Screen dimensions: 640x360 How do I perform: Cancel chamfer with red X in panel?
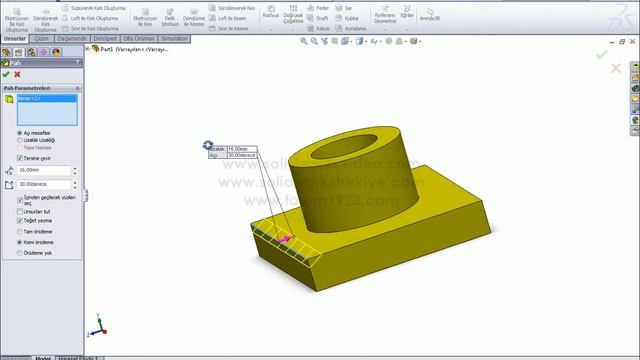[17, 74]
